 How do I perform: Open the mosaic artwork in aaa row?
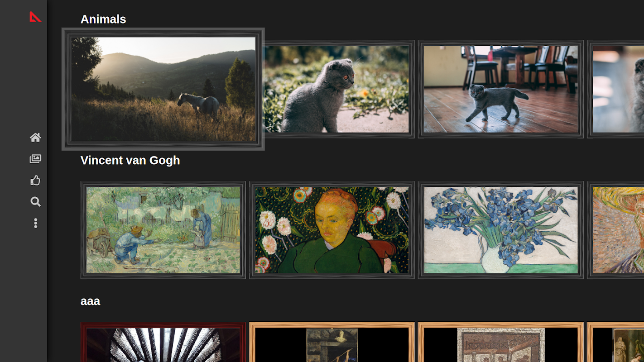pos(500,342)
